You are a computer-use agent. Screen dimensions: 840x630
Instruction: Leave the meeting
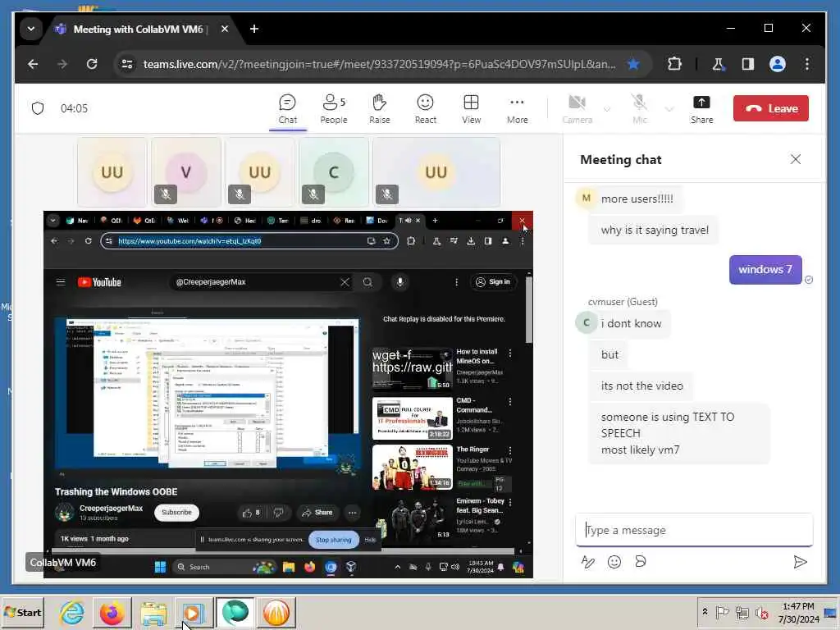pyautogui.click(x=771, y=108)
